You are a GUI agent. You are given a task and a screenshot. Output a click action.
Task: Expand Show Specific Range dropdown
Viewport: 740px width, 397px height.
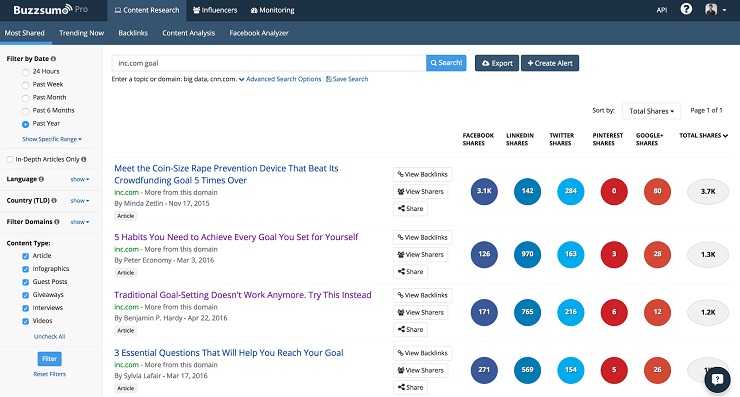pyautogui.click(x=52, y=139)
